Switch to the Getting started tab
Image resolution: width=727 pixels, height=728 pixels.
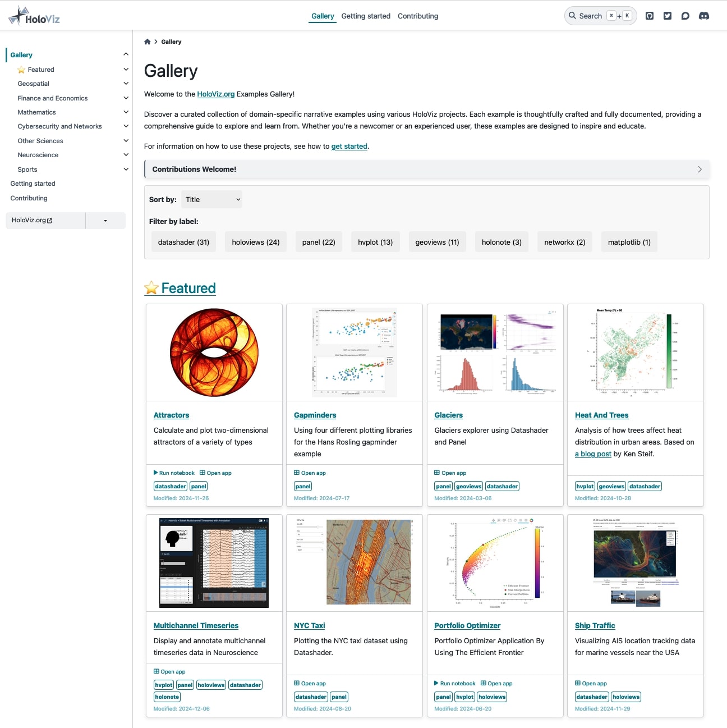366,16
